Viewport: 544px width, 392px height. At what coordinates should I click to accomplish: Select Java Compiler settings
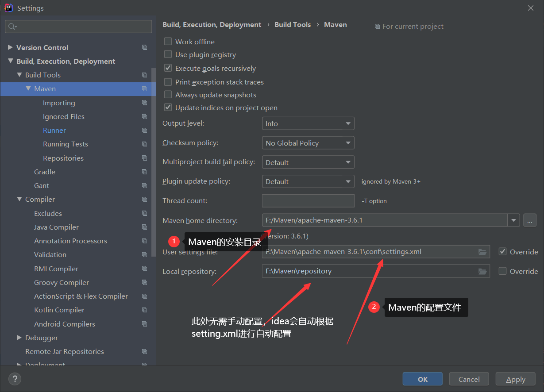pos(56,227)
